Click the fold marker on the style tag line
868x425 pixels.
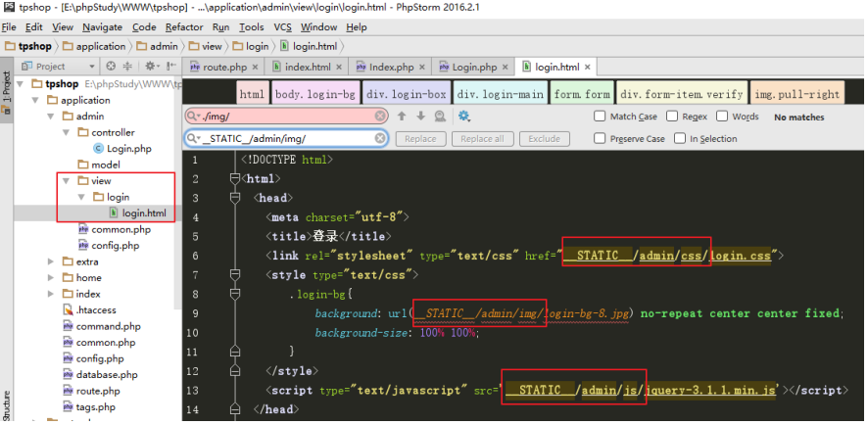(235, 275)
